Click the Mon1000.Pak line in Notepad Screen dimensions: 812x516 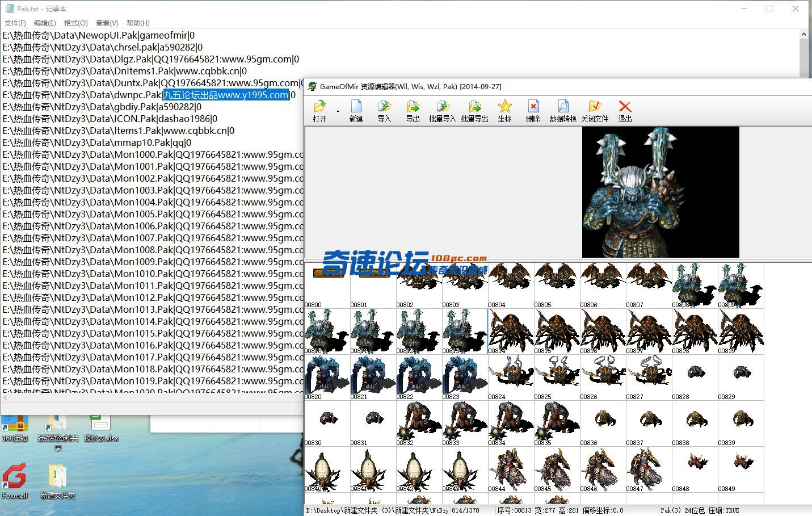coord(153,154)
